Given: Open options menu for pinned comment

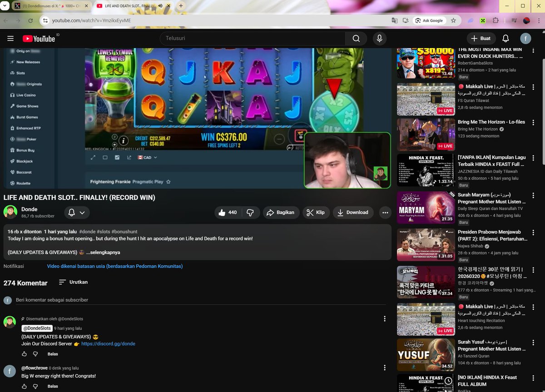Looking at the screenshot, I should 385,319.
